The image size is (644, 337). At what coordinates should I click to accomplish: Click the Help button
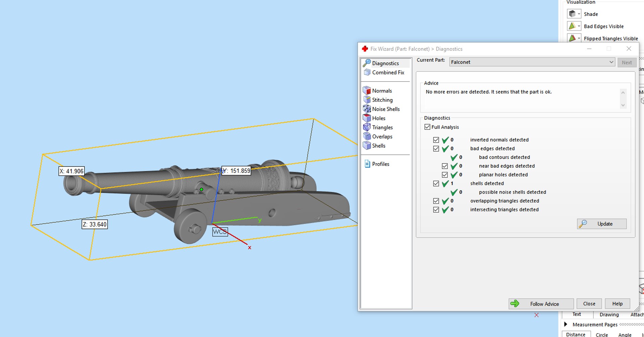point(617,304)
